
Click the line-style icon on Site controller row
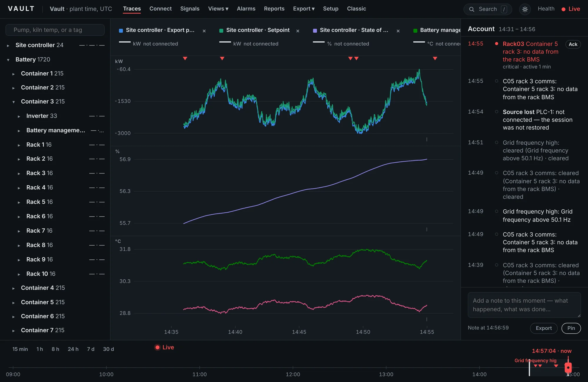[x=92, y=45]
